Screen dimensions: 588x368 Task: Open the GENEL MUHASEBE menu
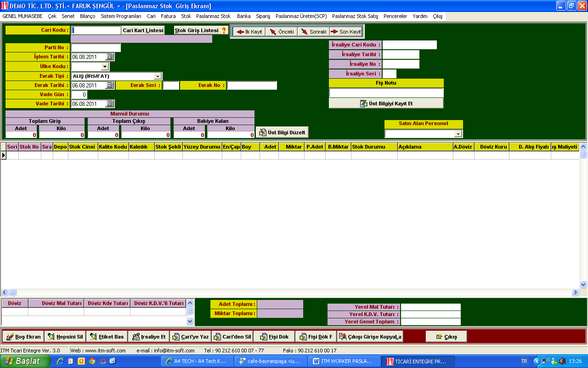(23, 16)
